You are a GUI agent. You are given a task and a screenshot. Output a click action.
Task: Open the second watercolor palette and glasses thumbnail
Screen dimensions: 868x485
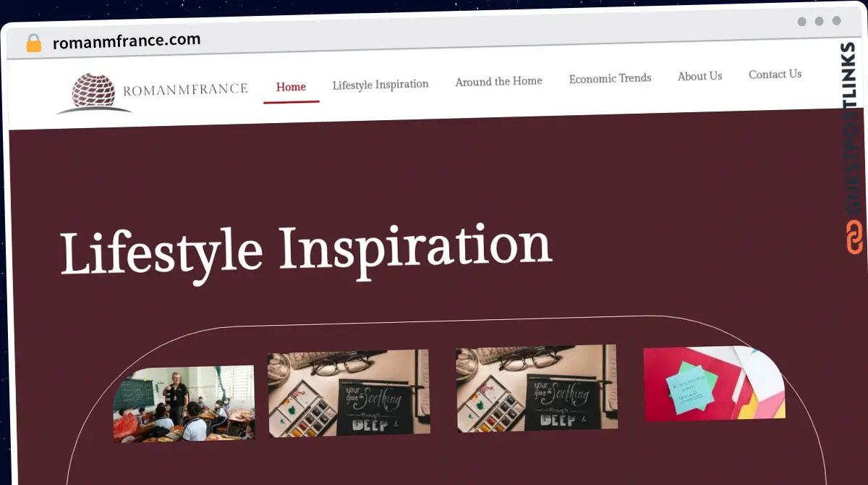pyautogui.click(x=537, y=389)
